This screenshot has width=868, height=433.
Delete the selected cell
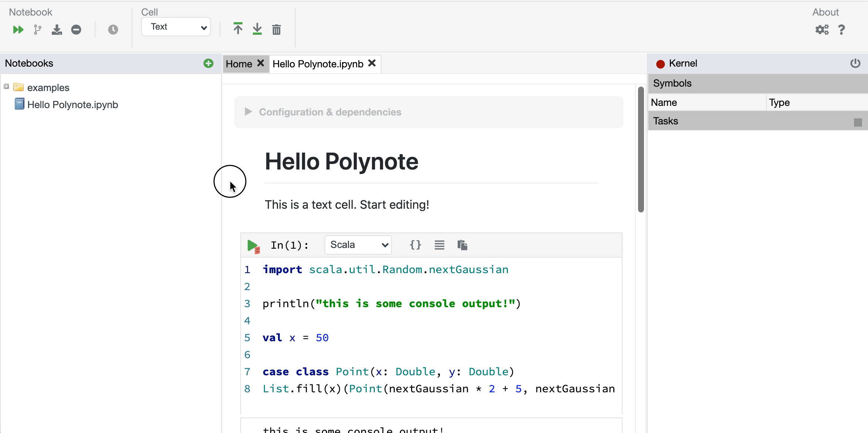pos(277,30)
